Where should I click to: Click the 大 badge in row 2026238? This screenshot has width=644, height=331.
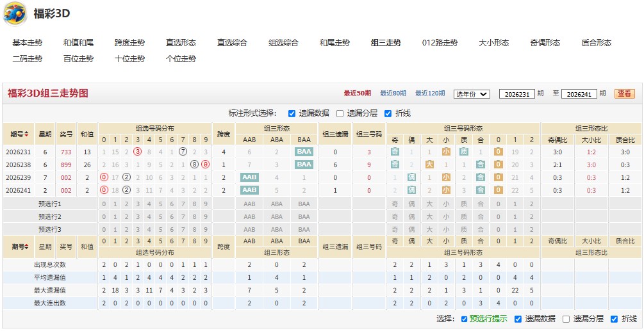(x=429, y=165)
